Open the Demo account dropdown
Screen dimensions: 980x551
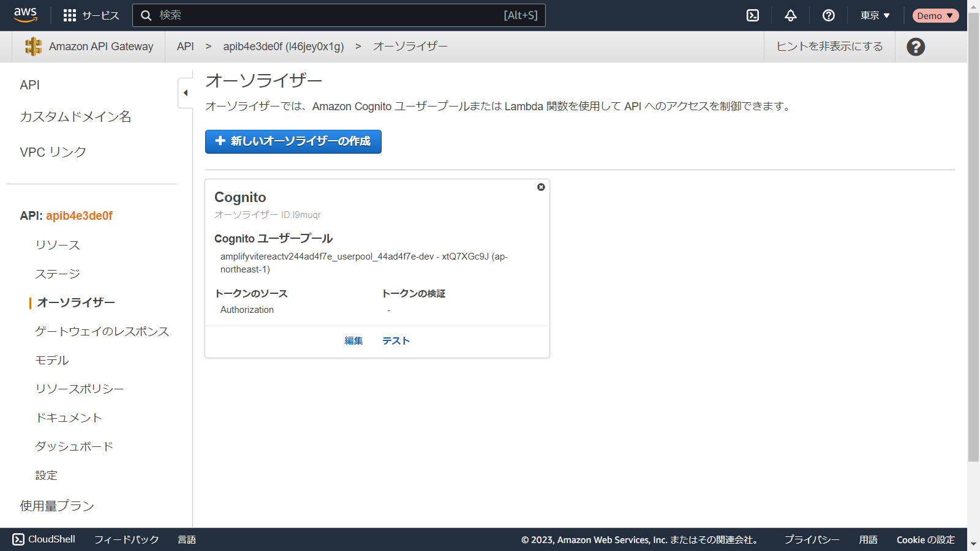(x=935, y=15)
